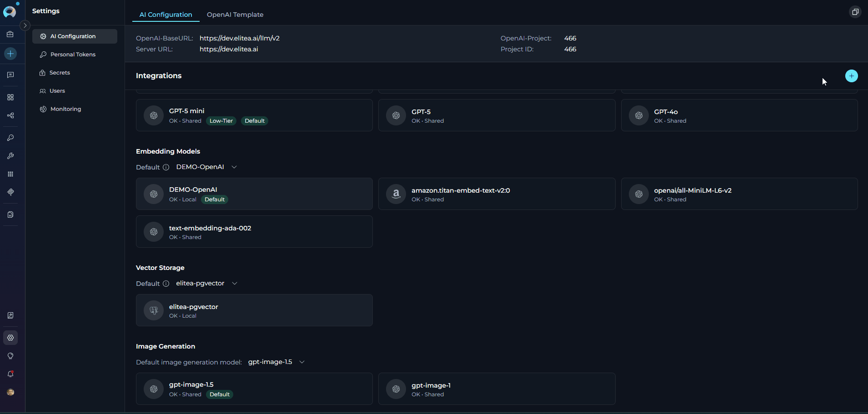Click the copy icon at top right
The height and width of the screenshot is (414, 868).
pos(855,12)
